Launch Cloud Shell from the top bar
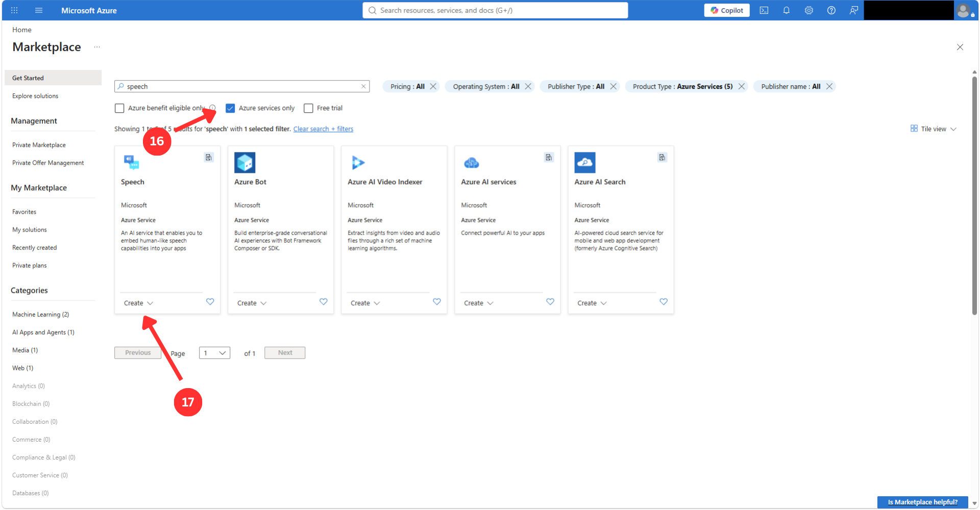980x510 pixels. (764, 10)
